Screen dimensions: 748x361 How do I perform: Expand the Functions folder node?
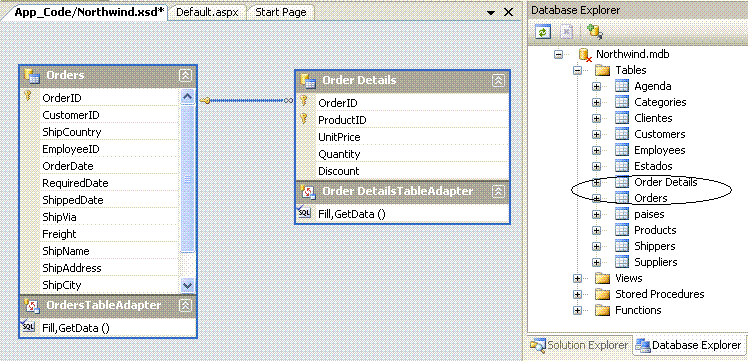577,310
